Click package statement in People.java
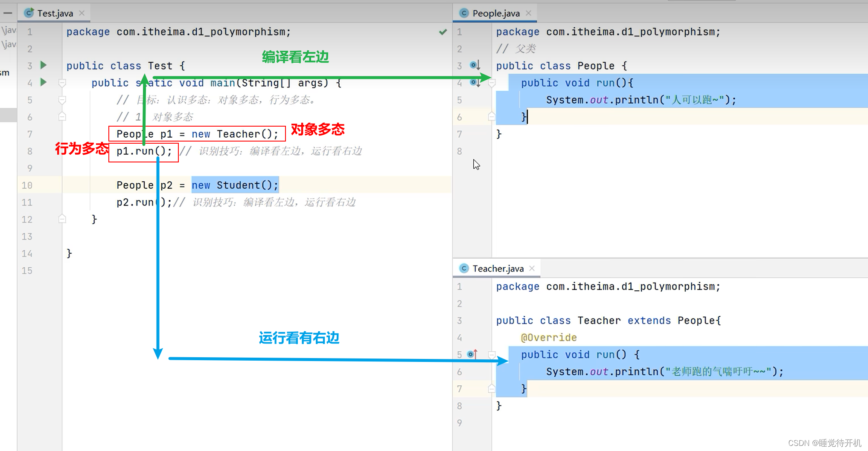The width and height of the screenshot is (868, 451). pos(608,32)
